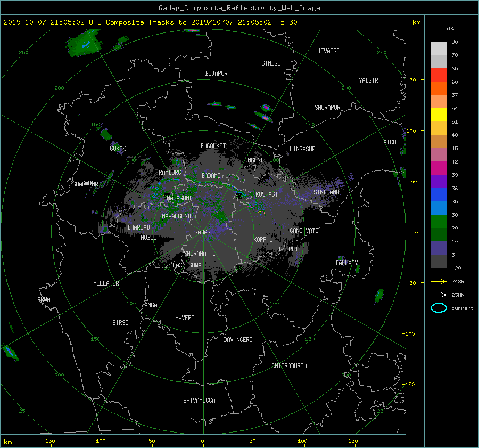Image resolution: width=479 pixels, height=448 pixels.
Task: Click the LINGASUR city label
Action: 302,149
